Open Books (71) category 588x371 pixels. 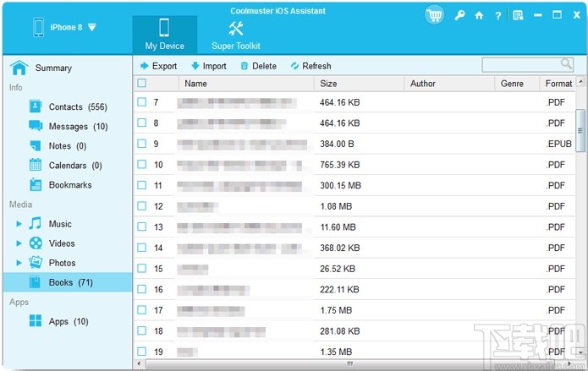pyautogui.click(x=68, y=282)
